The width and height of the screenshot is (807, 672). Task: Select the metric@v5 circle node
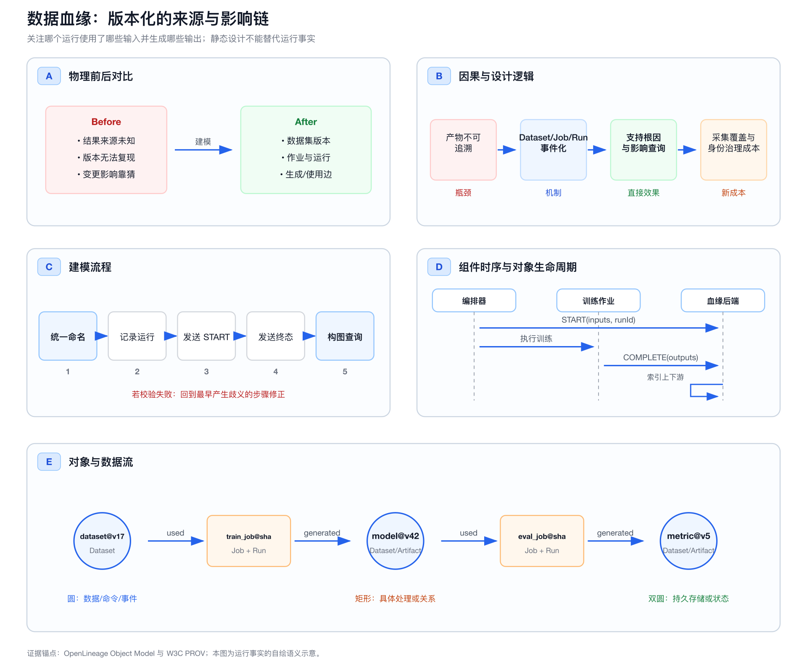pyautogui.click(x=688, y=541)
